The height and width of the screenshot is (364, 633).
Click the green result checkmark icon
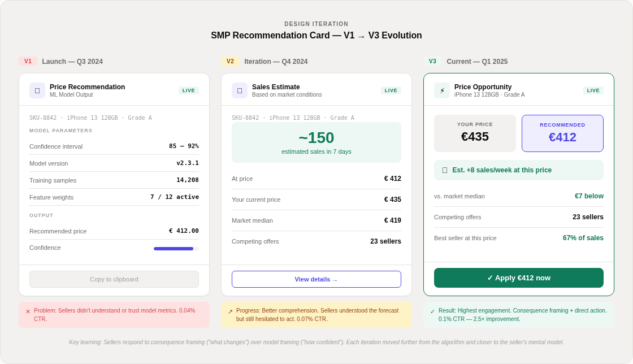click(x=433, y=310)
